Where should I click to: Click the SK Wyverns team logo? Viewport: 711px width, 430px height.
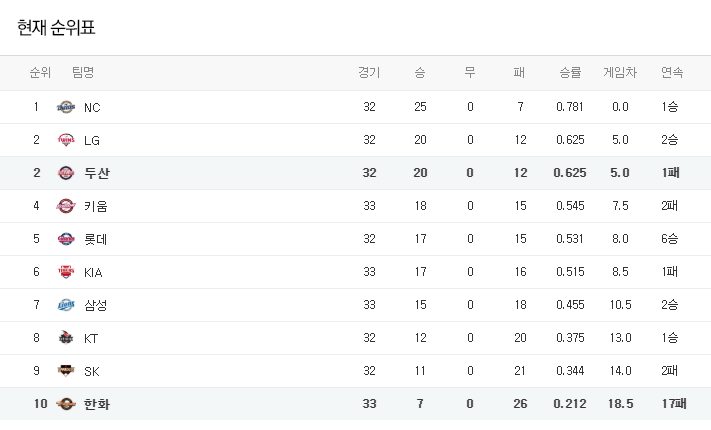coord(66,371)
